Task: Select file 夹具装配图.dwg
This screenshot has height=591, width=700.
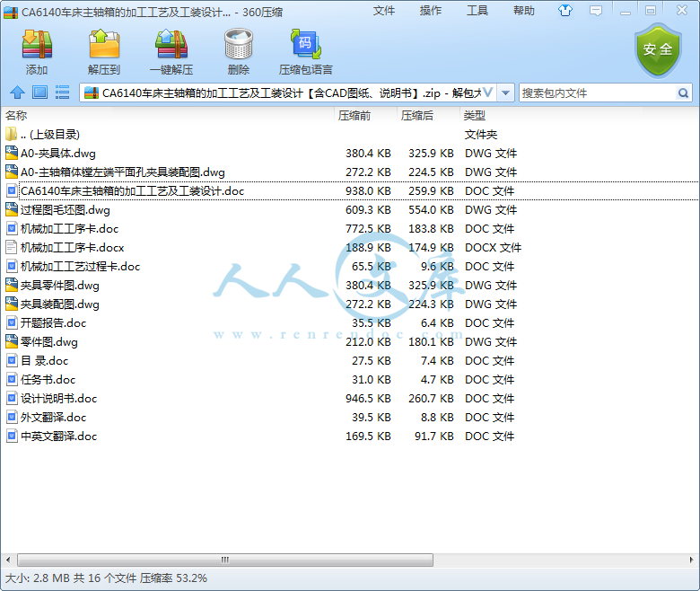Action: pyautogui.click(x=350, y=304)
